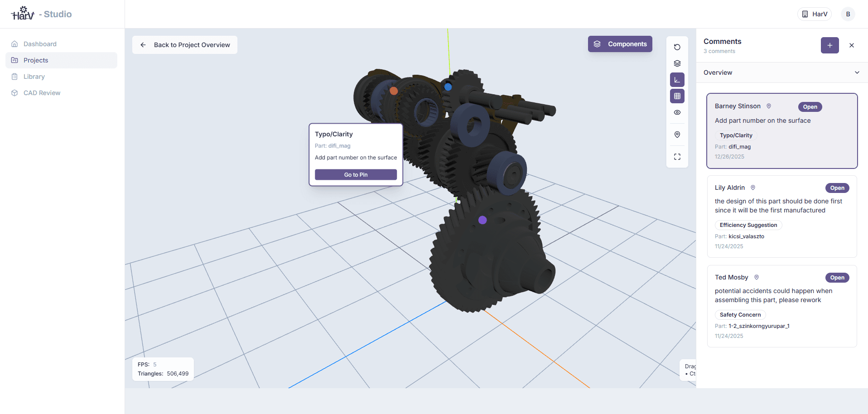Click the CAD Review cube icon
Screen dimensions: 868x414
14,93
